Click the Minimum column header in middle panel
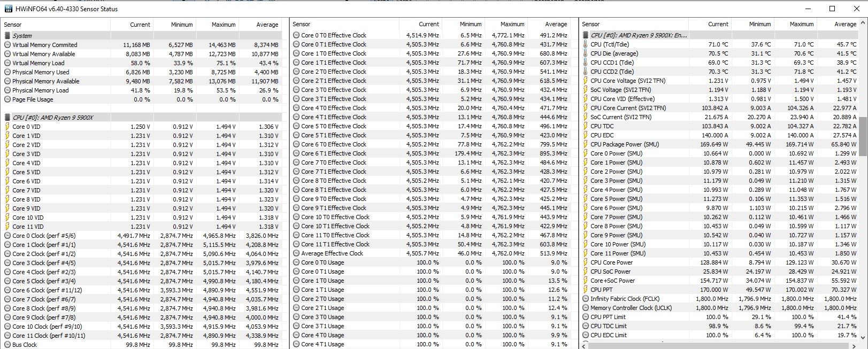The width and height of the screenshot is (868, 349). 463,24
